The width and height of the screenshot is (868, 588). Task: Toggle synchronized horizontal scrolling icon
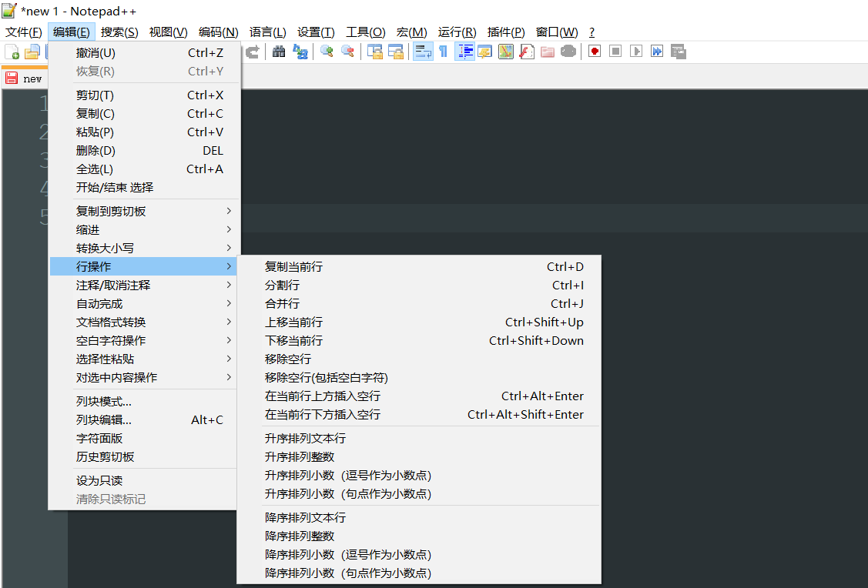(x=396, y=52)
